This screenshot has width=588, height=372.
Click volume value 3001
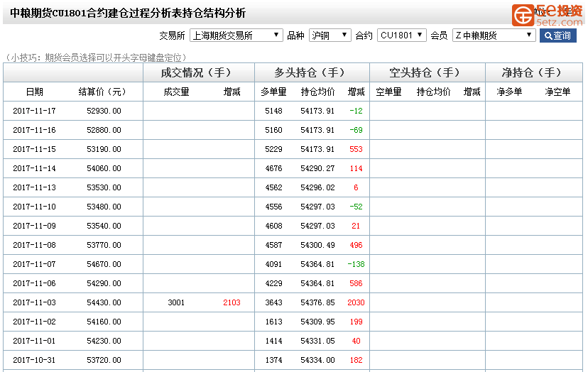[176, 302]
